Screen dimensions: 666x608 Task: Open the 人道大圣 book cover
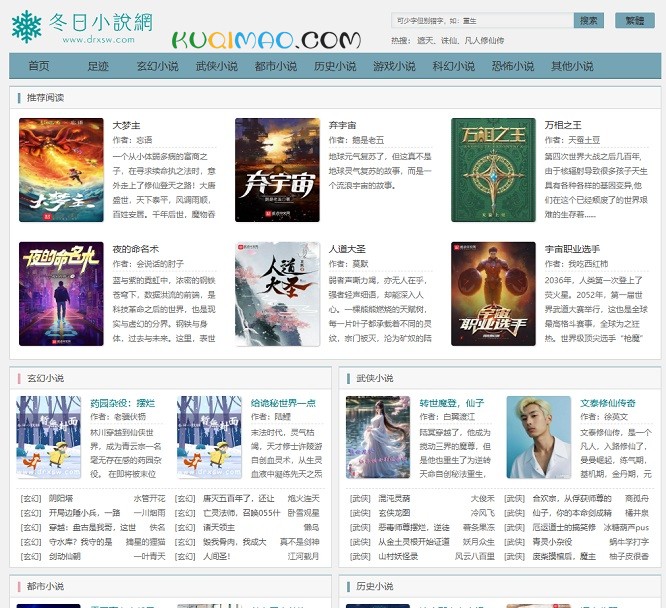277,294
